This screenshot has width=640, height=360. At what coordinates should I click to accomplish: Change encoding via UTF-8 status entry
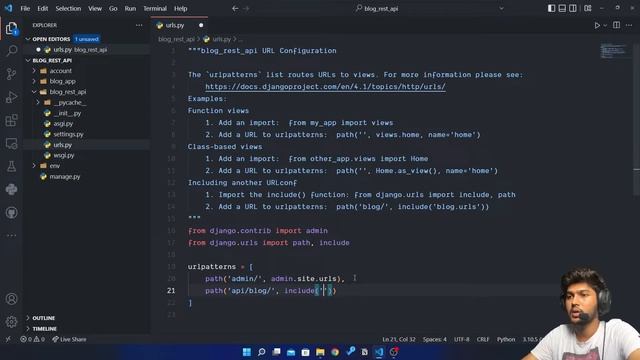pos(462,339)
